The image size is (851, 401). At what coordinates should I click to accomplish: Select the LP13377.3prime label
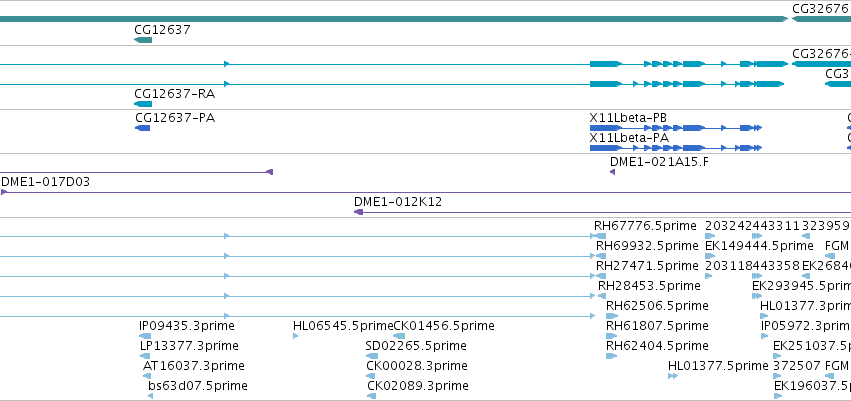coord(189,346)
